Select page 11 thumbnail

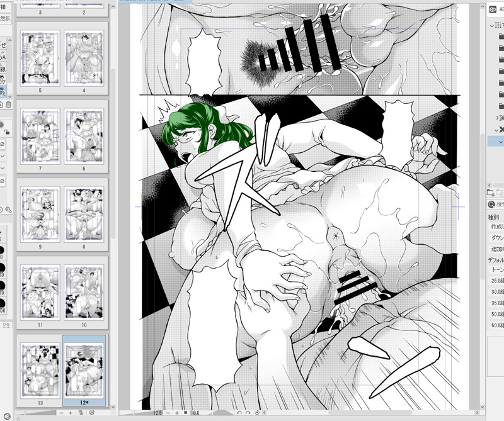[x=40, y=292]
